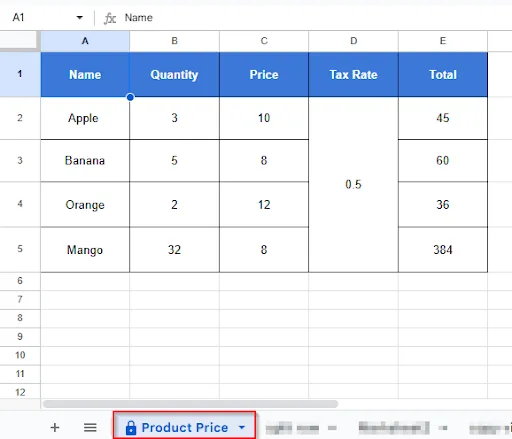Select the Banana cell
Viewport: 512px width, 439px height.
pyautogui.click(x=85, y=161)
